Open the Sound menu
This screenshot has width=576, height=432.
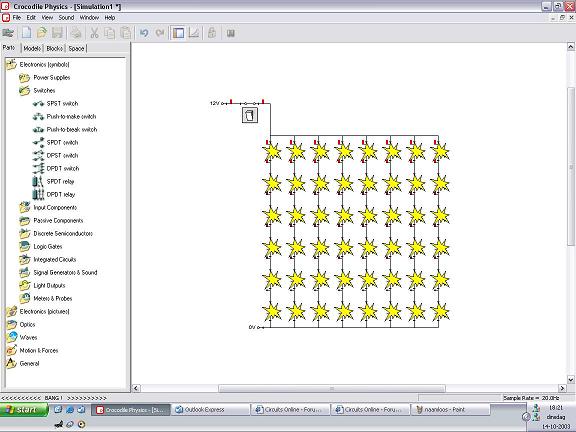pyautogui.click(x=66, y=18)
